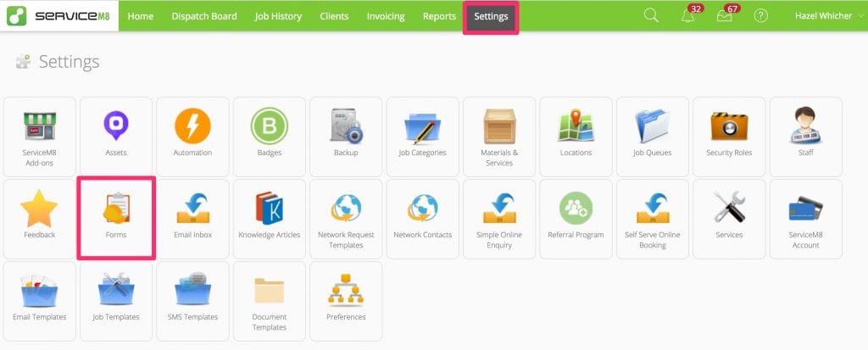Open the Security Roles tile
The width and height of the screenshot is (868, 350).
coord(729,136)
